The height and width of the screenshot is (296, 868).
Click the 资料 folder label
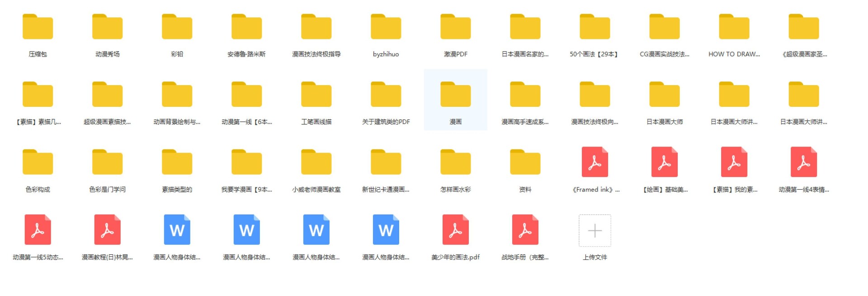[x=525, y=190]
